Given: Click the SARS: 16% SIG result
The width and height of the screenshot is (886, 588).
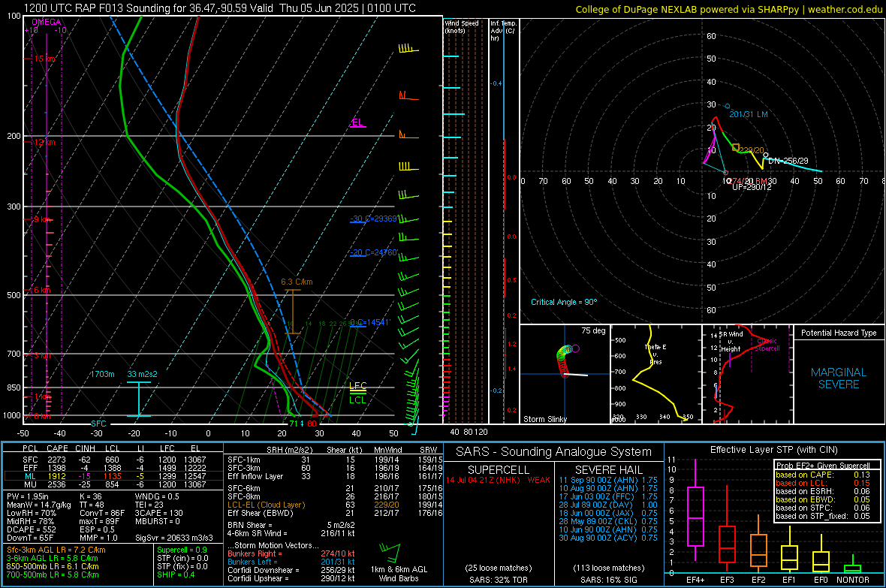Looking at the screenshot, I should (608, 580).
